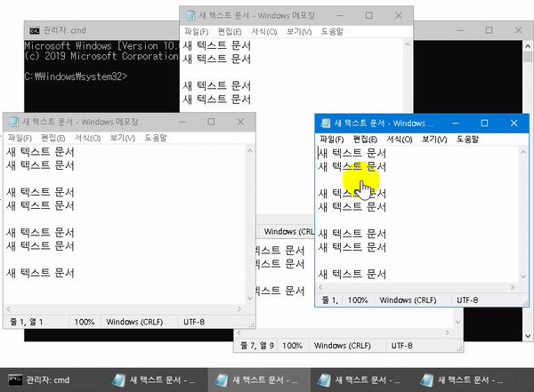
Task: Open 편집(E) menu in top Notepad window
Action: (x=230, y=32)
